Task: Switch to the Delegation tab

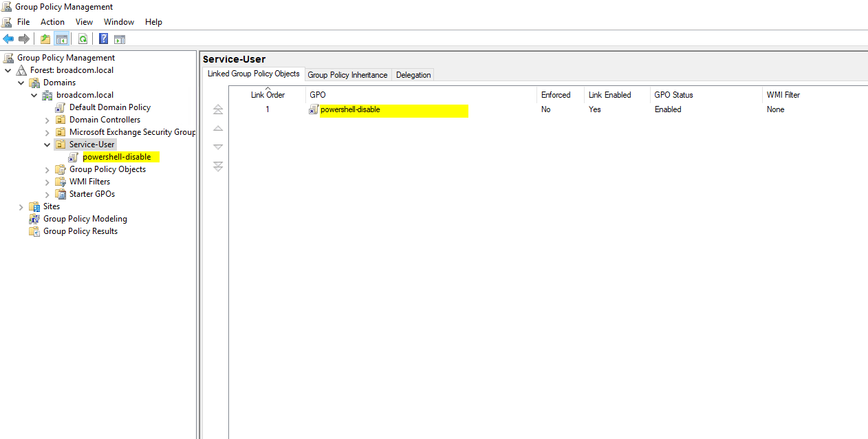Action: [x=413, y=75]
